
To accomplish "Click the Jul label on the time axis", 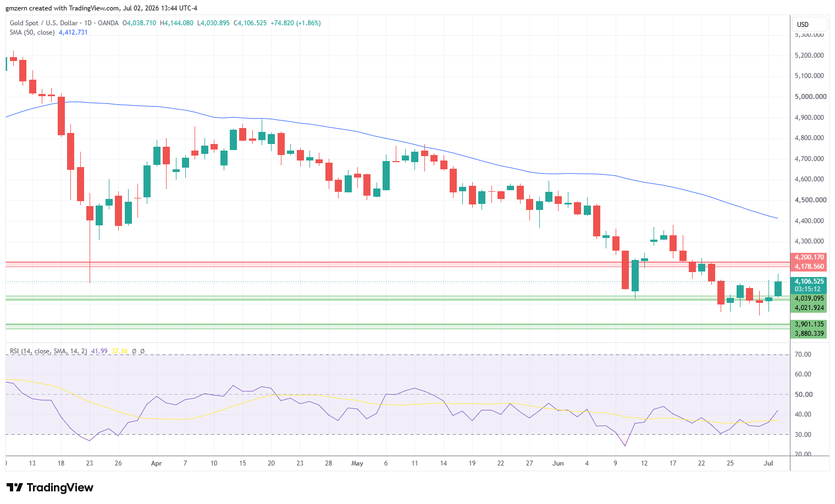I will (768, 463).
